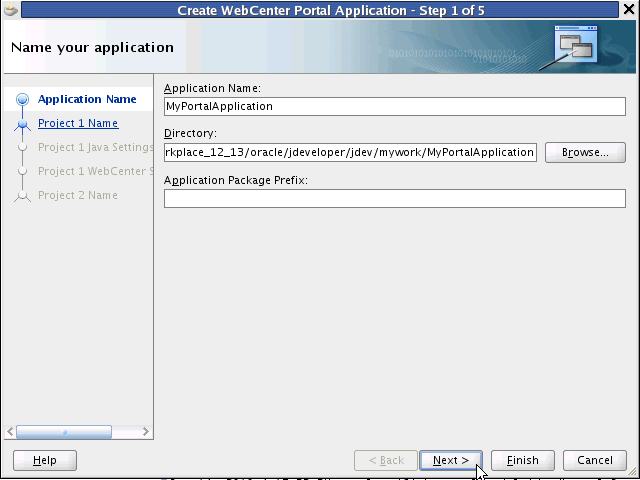Click into the Directory path field
The height and width of the screenshot is (480, 640).
350,152
